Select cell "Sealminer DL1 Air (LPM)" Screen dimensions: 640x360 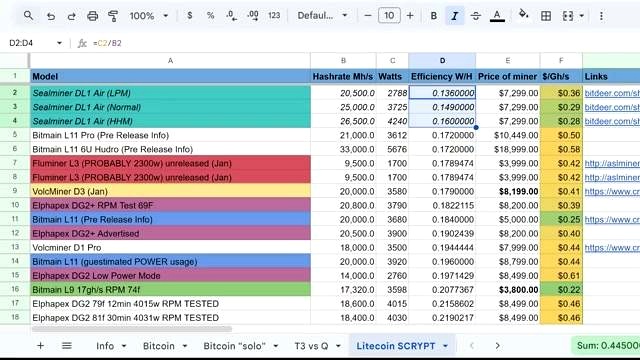170,93
